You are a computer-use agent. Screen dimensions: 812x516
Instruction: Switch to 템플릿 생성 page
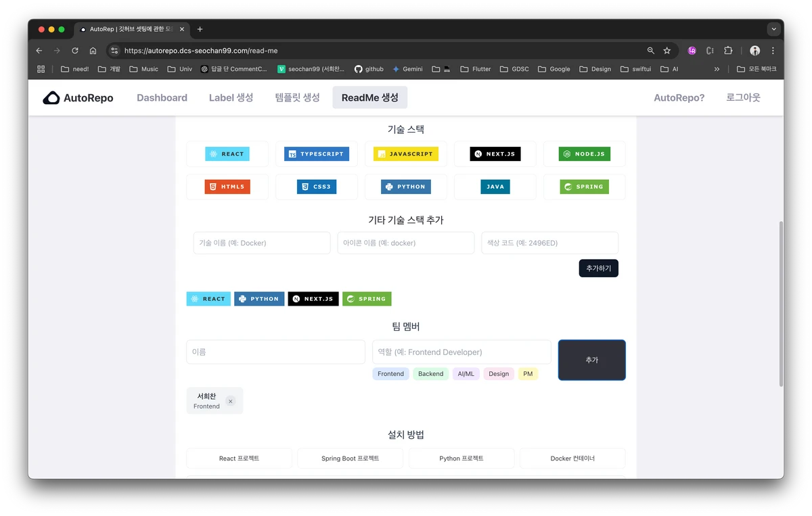(297, 97)
